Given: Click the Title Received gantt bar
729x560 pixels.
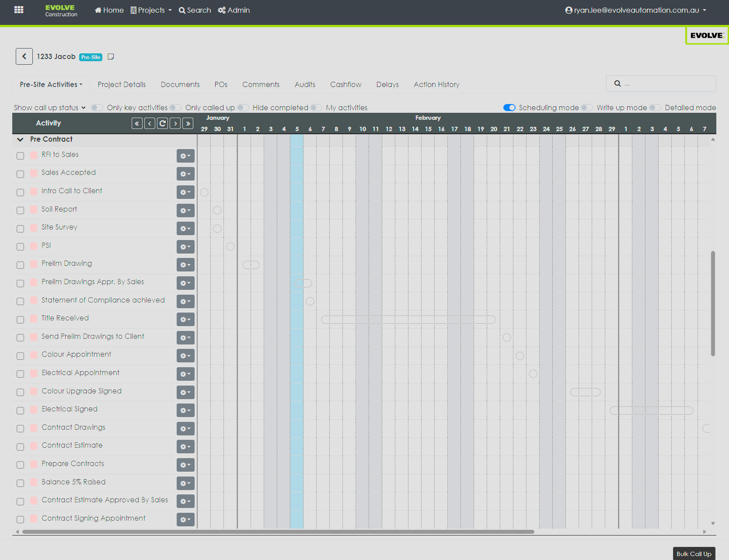Looking at the screenshot, I should [408, 320].
